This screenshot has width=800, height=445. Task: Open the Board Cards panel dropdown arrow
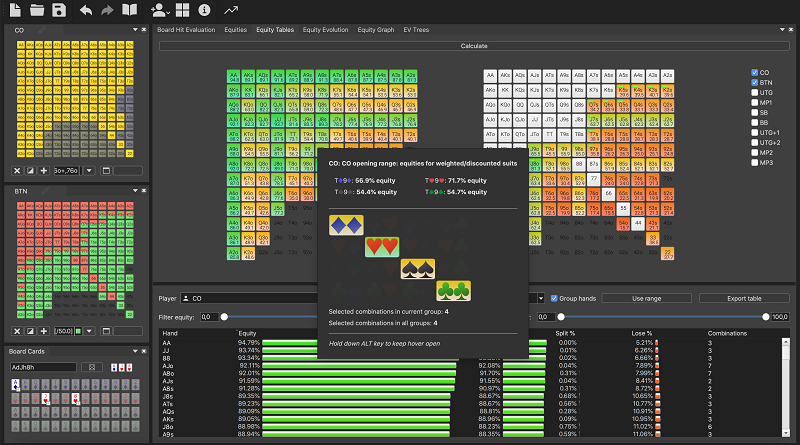pyautogui.click(x=135, y=351)
